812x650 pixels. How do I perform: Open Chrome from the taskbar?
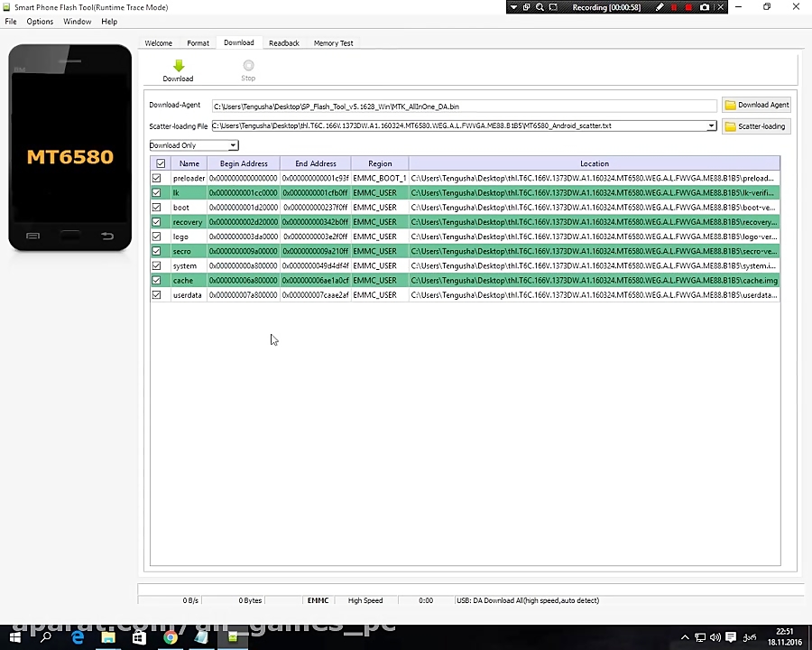tap(170, 639)
